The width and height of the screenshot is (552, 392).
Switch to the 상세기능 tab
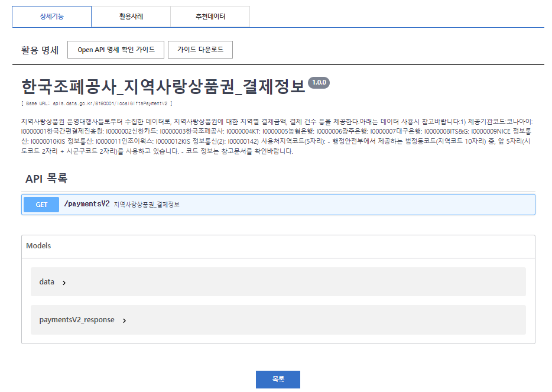click(52, 17)
